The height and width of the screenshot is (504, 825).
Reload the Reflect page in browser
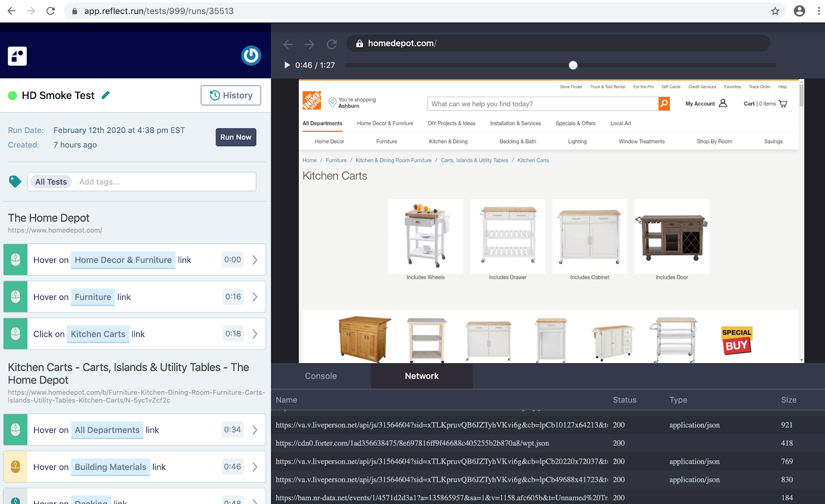tap(51, 11)
